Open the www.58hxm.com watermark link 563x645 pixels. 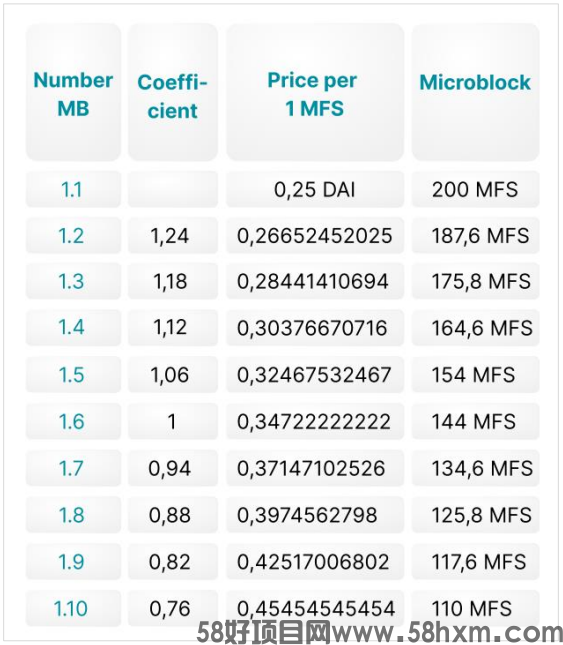tap(447, 633)
